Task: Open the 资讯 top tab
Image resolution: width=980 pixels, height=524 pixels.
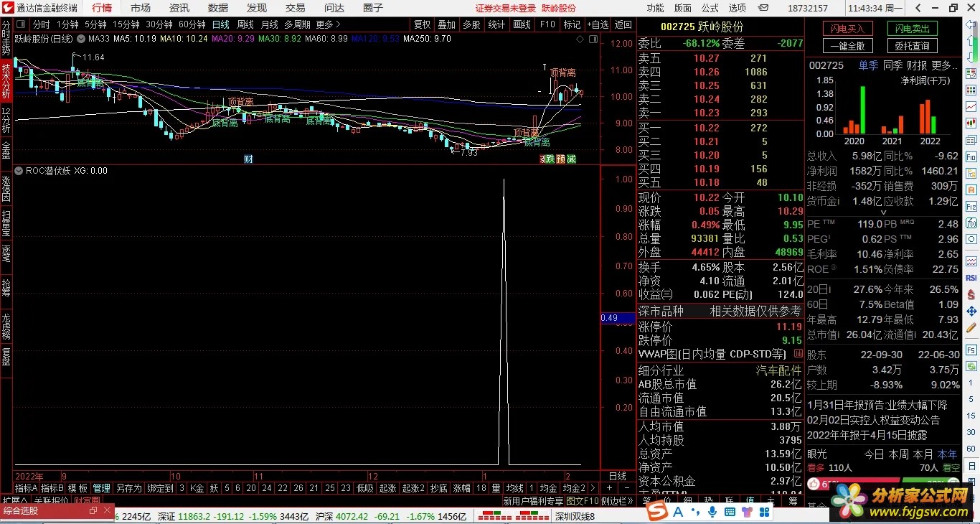Action: tap(179, 8)
